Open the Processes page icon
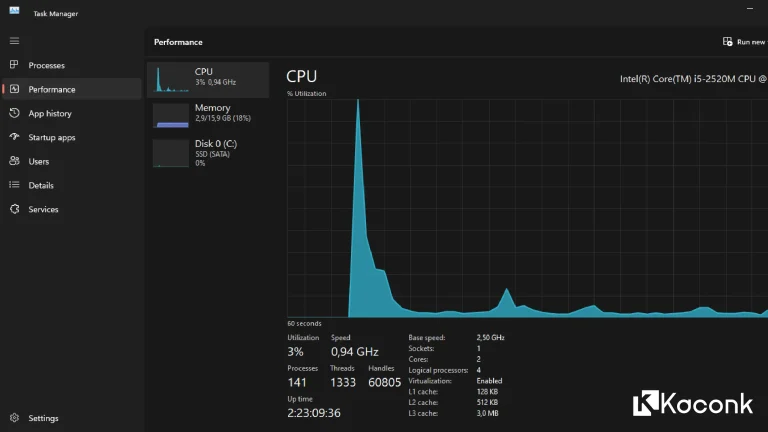The height and width of the screenshot is (432, 768). pyautogui.click(x=14, y=65)
